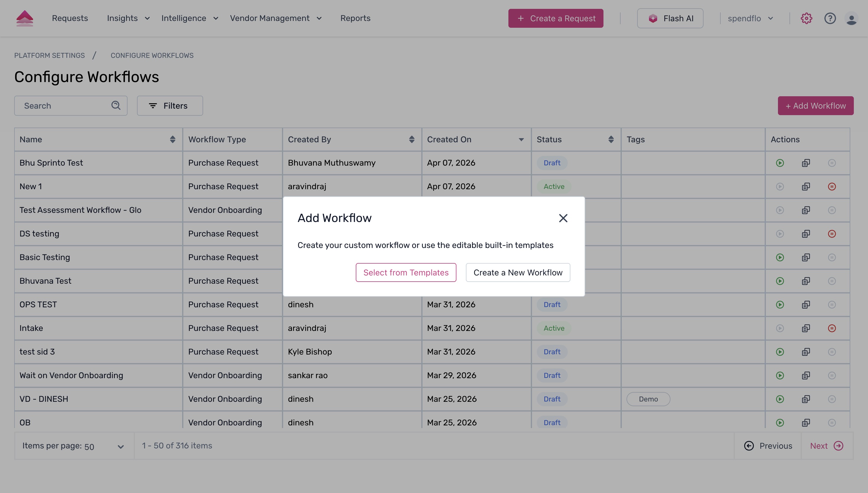Open the help question mark icon
The width and height of the screenshot is (868, 493).
point(830,18)
